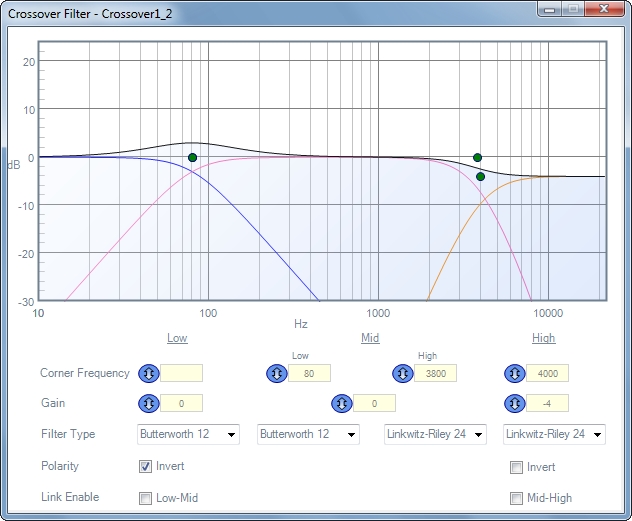This screenshot has height=521, width=632.
Task: Click the Low corner frequency spinner icon
Action: 148,373
